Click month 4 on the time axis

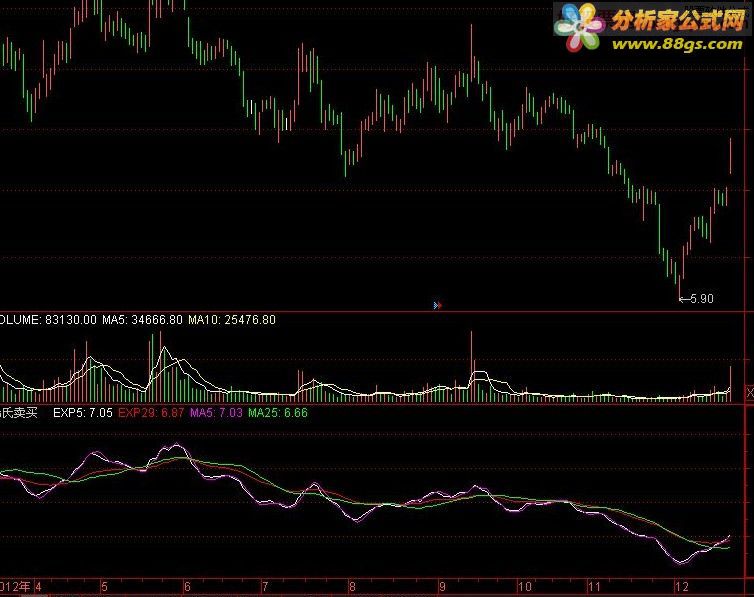coord(38,586)
